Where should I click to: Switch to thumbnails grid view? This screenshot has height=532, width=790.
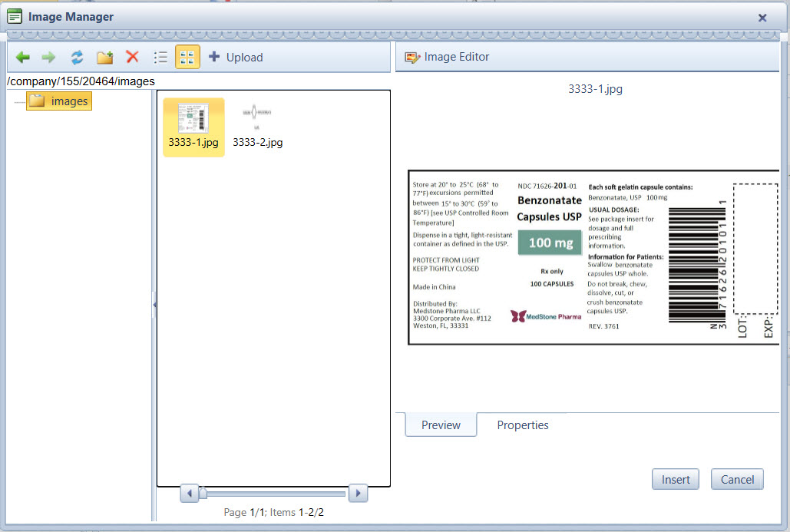(187, 57)
